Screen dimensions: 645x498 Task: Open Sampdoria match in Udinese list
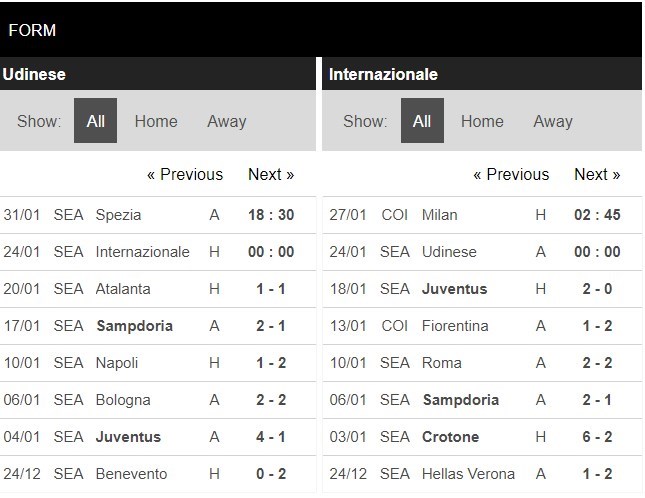click(x=134, y=326)
